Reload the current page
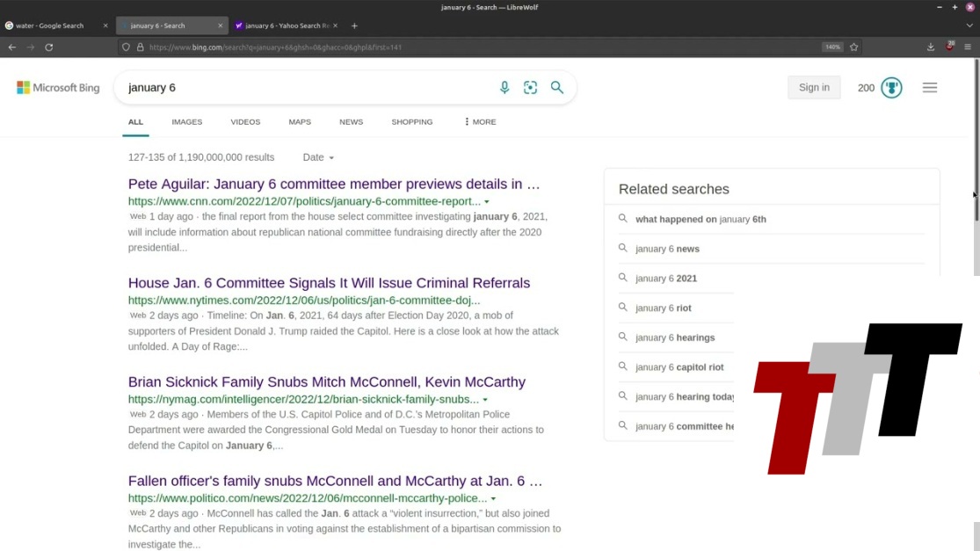Image resolution: width=980 pixels, height=551 pixels. coord(49,47)
